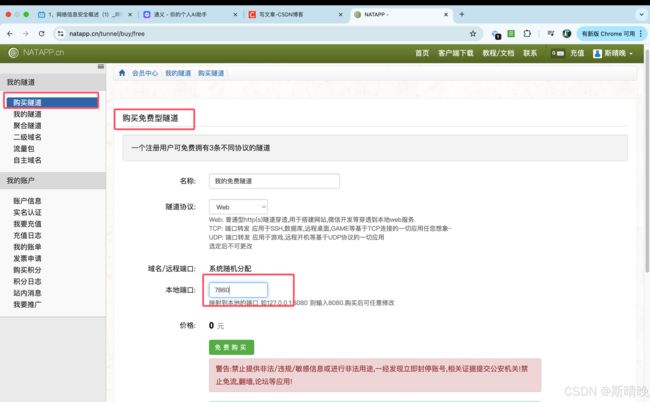
Task: Open 发票申请 in the sidebar
Action: (27, 259)
